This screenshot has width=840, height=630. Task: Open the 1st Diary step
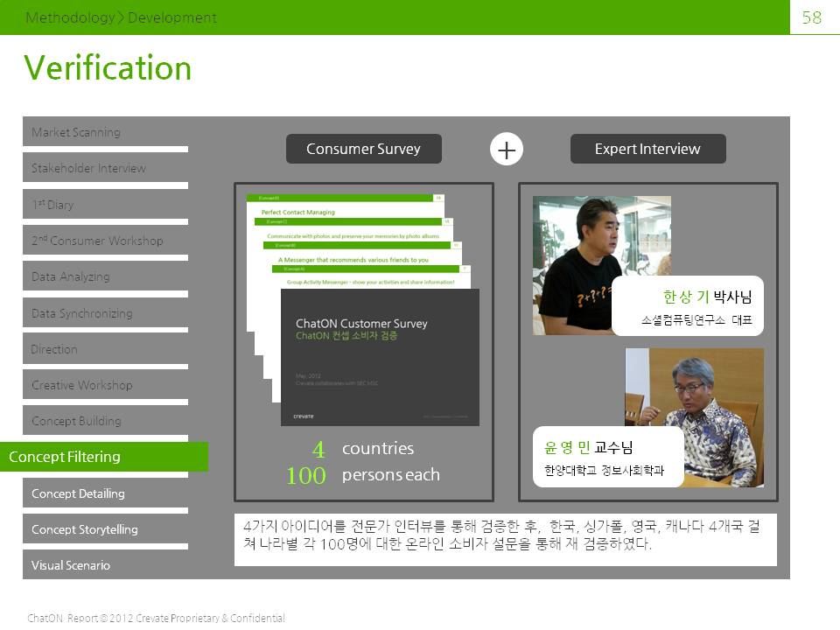(x=105, y=204)
